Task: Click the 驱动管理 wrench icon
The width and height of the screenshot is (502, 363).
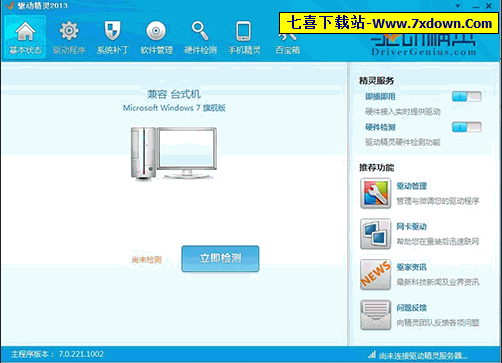Action: tap(375, 193)
